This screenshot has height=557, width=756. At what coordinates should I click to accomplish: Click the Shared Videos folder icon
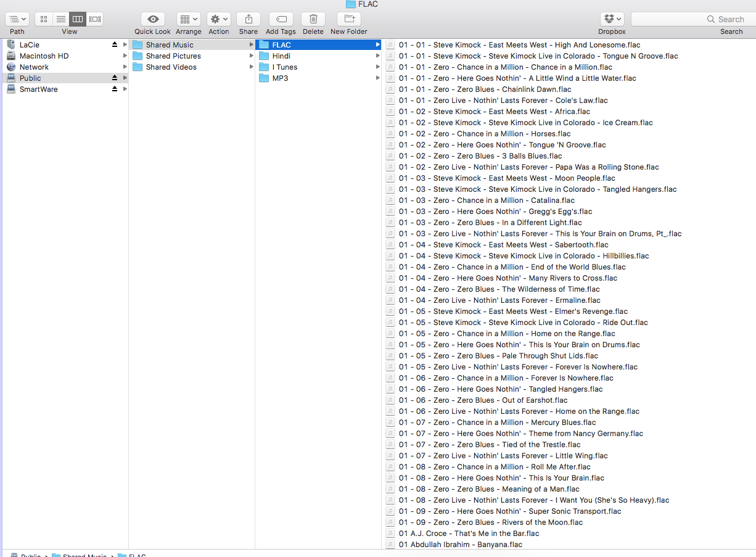tap(138, 67)
